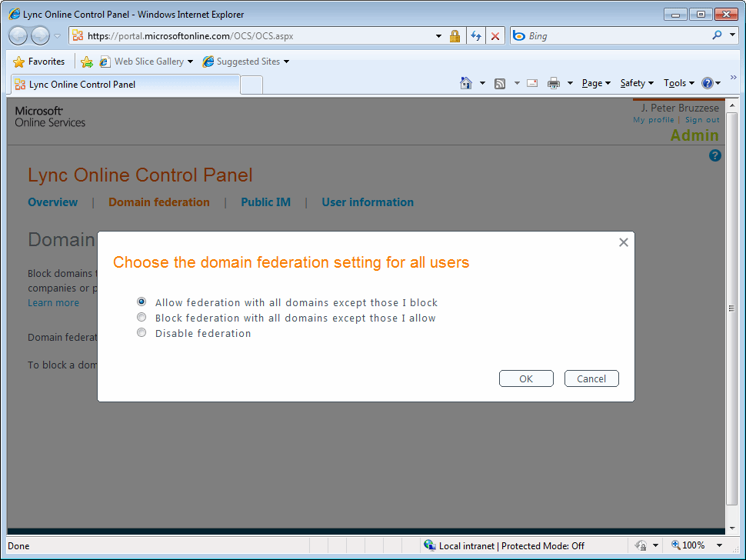
Task: Open a new blank browser tab
Action: 251,85
